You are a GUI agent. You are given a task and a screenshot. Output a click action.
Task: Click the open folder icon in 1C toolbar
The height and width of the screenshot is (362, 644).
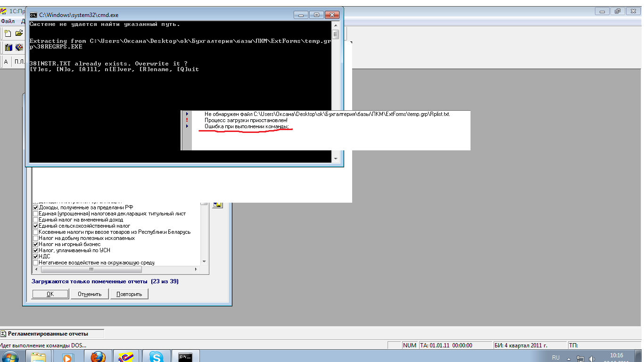(19, 33)
